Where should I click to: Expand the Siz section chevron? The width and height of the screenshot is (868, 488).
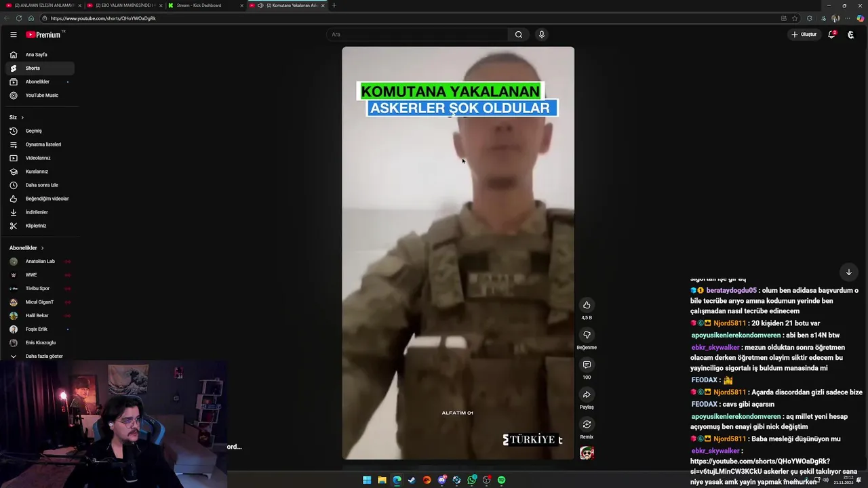click(x=22, y=117)
